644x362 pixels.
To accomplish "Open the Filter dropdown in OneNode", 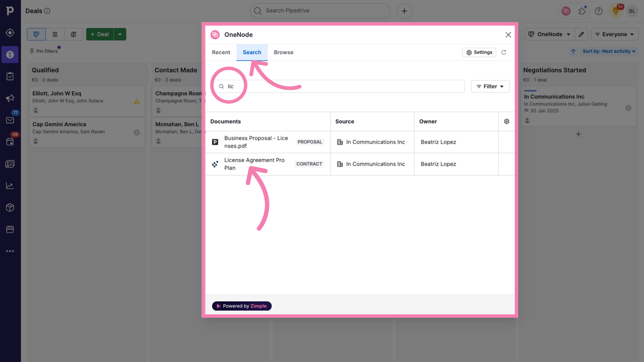I will pos(490,86).
